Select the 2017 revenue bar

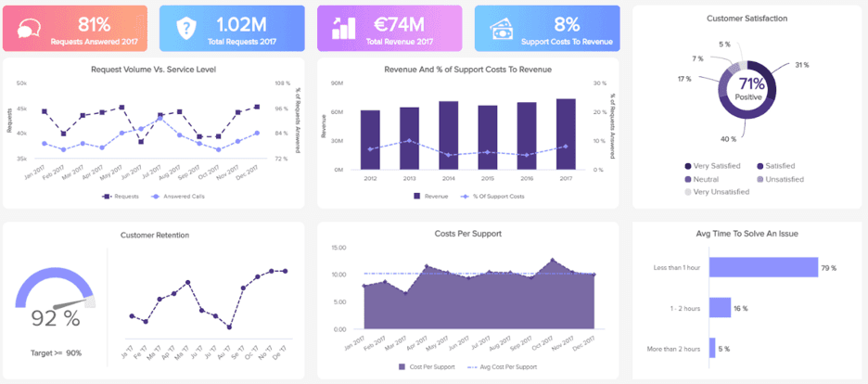click(x=566, y=134)
